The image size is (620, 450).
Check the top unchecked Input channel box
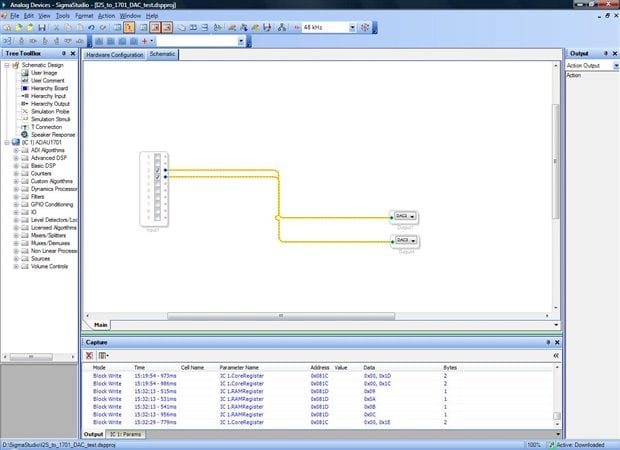click(x=157, y=157)
